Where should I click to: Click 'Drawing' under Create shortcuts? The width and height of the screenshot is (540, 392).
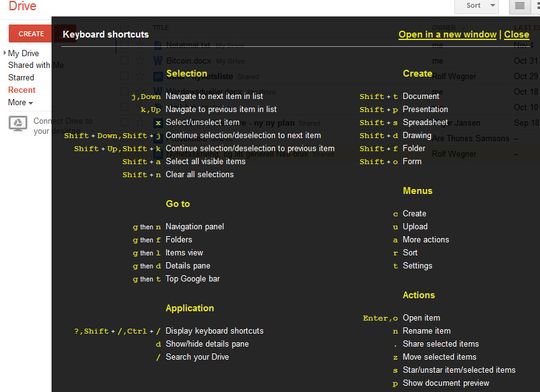click(x=417, y=135)
